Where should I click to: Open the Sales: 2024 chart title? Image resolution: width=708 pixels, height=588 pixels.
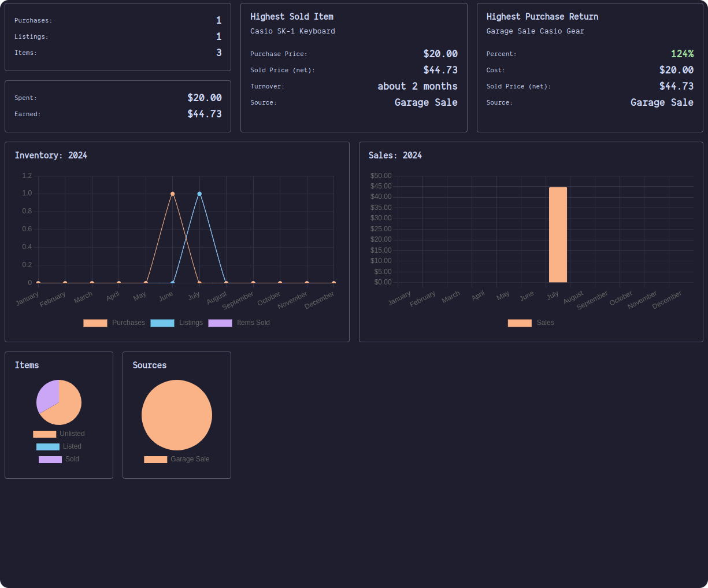(x=396, y=155)
